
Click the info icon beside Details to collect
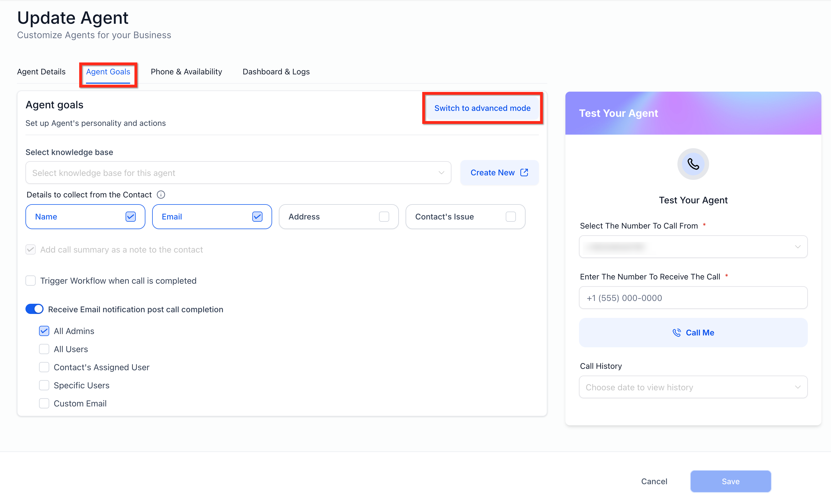[161, 195]
